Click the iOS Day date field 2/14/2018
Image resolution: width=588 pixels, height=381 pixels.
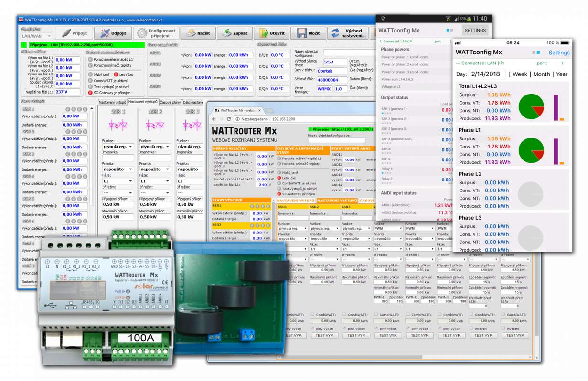click(487, 74)
